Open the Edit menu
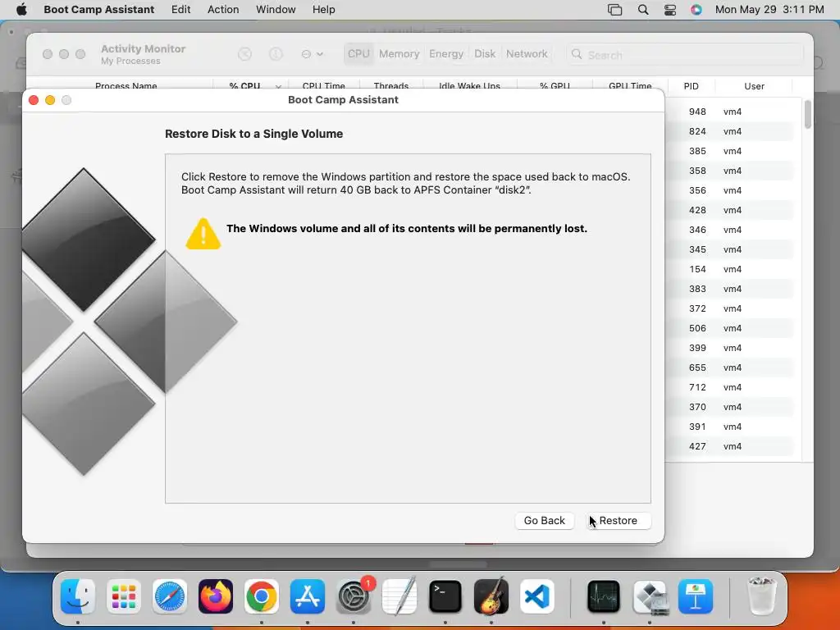This screenshot has height=630, width=840. click(x=181, y=10)
